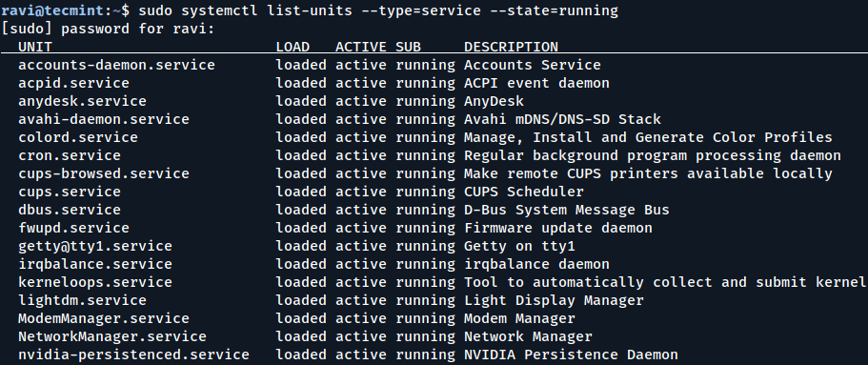
Task: Click 'Make remote CUPS printers available locally'
Action: (648, 173)
